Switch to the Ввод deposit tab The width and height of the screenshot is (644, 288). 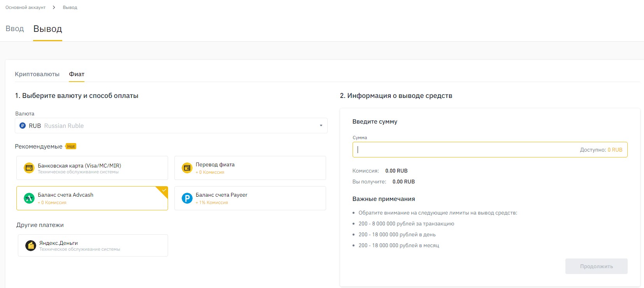point(15,29)
